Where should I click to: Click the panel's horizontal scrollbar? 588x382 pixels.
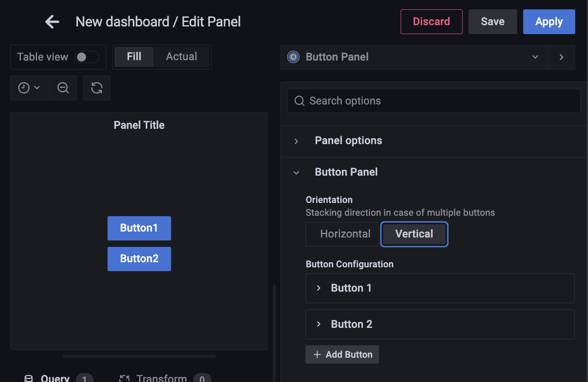[139, 356]
